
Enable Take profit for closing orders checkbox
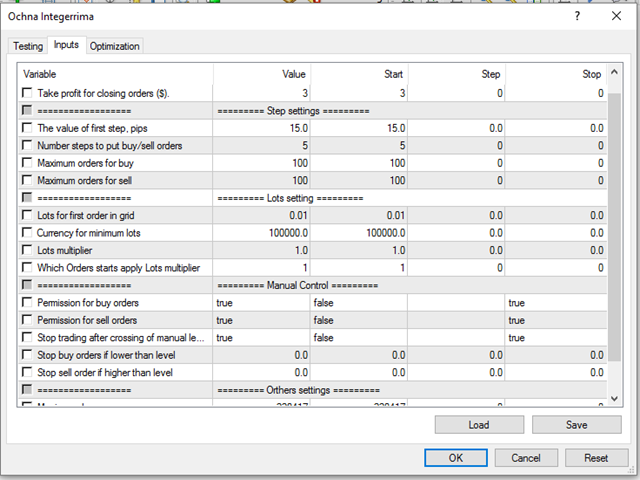(x=27, y=93)
